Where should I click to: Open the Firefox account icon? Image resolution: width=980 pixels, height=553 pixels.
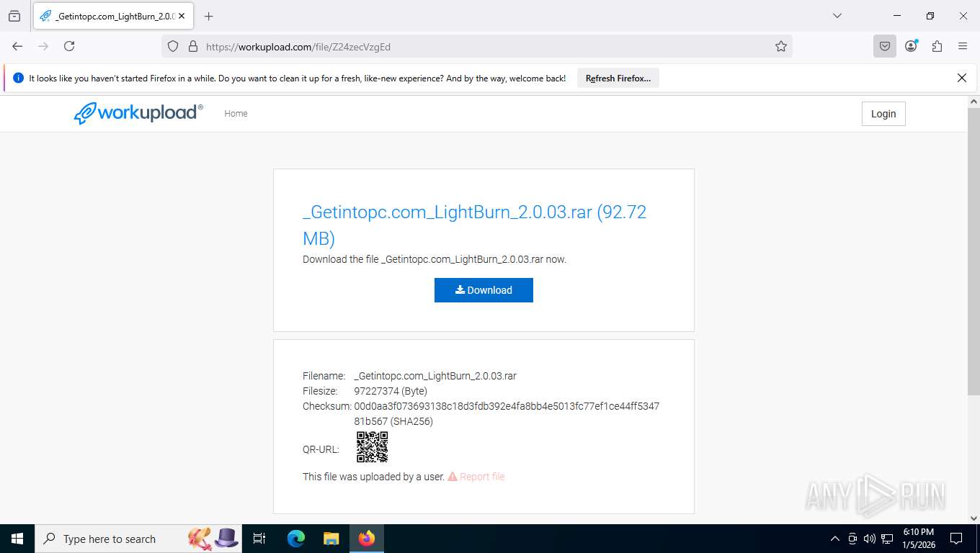click(x=911, y=46)
